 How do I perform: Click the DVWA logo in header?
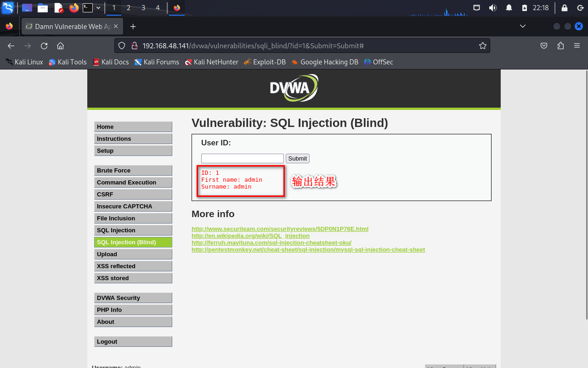[x=294, y=88]
